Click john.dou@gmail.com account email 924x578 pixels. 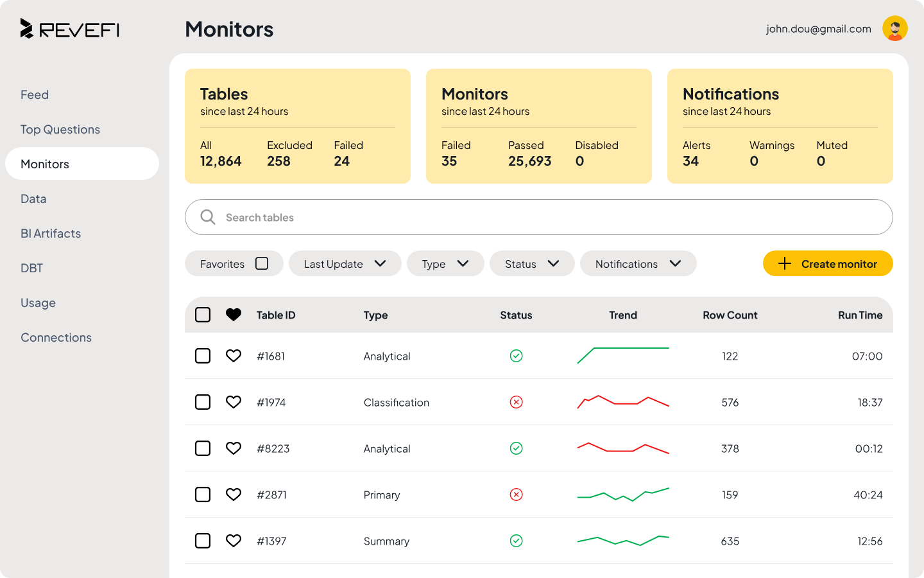(819, 29)
